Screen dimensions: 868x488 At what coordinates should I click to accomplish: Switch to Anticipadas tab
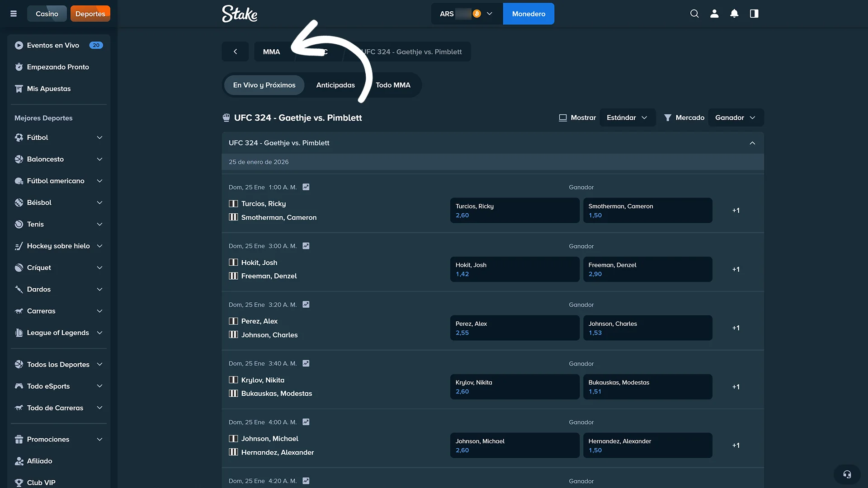point(335,85)
